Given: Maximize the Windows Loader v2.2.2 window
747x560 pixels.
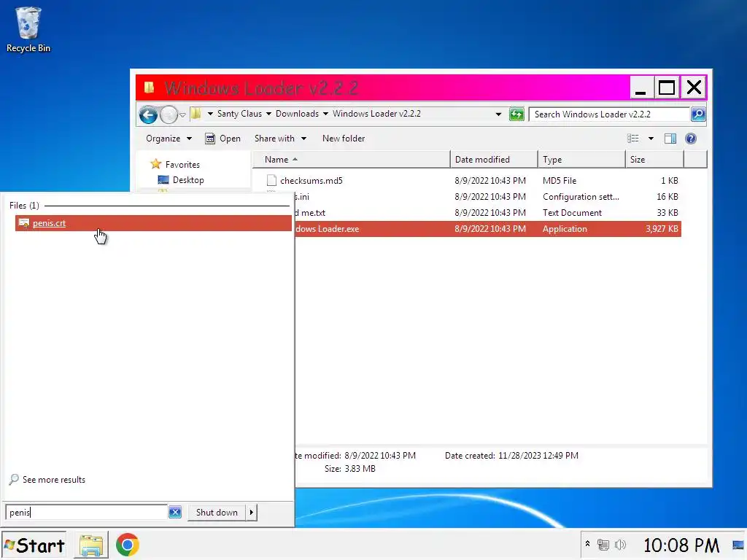Looking at the screenshot, I should pyautogui.click(x=667, y=87).
